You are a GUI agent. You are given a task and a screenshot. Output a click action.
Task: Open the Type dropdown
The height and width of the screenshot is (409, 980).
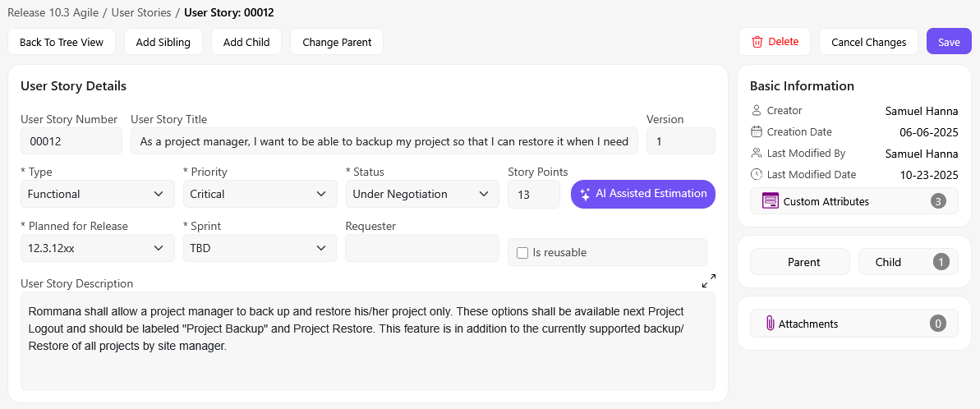[x=97, y=194]
